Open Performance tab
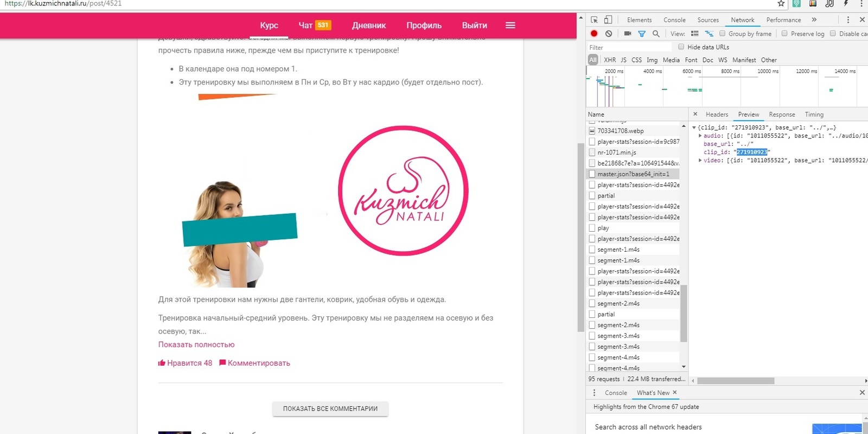The width and height of the screenshot is (868, 434). tap(783, 20)
